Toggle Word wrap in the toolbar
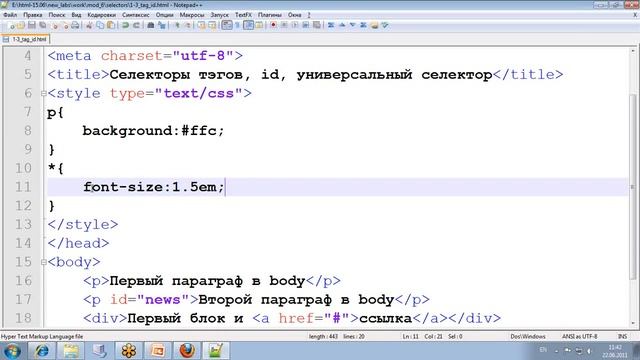The height and width of the screenshot is (360, 640). (227, 25)
